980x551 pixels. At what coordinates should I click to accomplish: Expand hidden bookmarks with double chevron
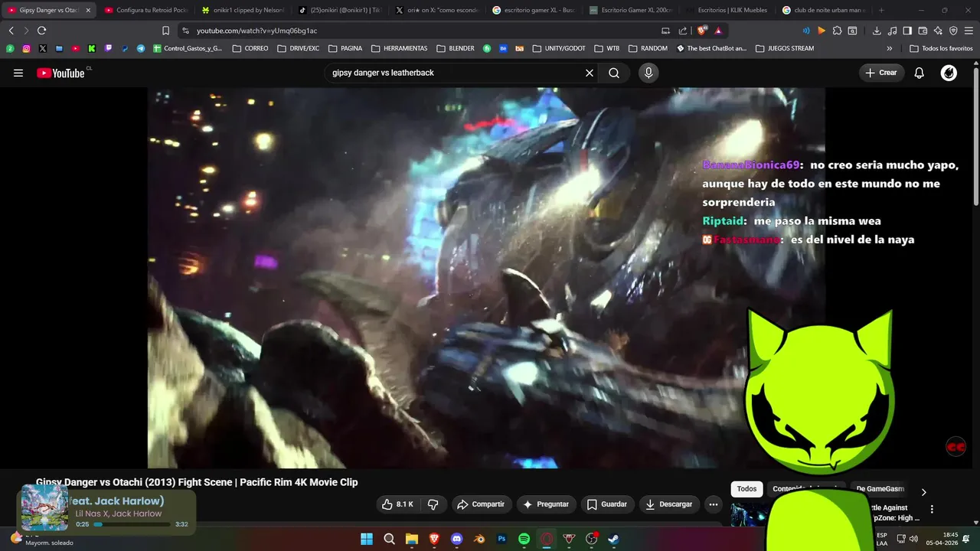(890, 48)
